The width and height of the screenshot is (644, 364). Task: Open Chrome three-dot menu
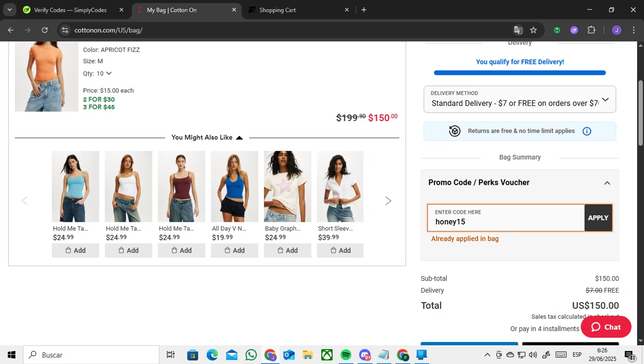pyautogui.click(x=634, y=30)
